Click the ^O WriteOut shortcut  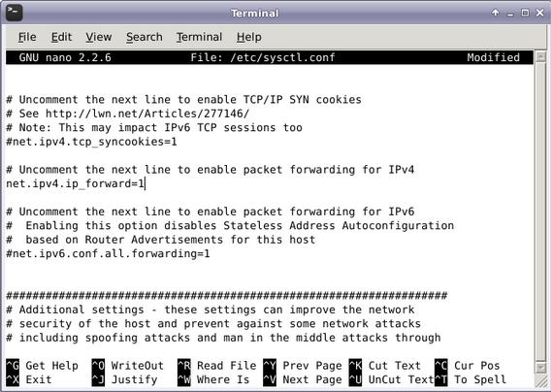[128, 366]
